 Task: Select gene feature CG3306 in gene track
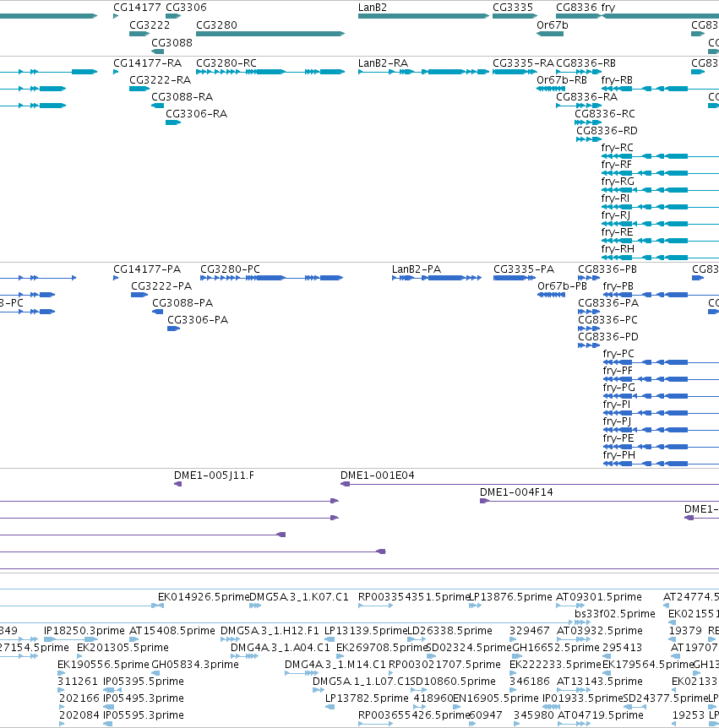tap(173, 16)
